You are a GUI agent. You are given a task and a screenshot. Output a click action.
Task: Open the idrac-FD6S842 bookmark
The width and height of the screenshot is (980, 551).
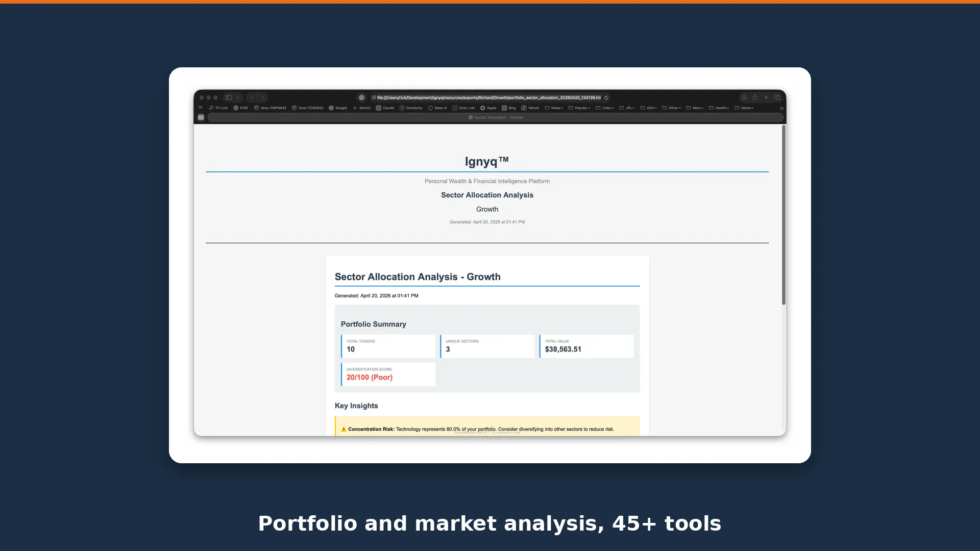(308, 108)
